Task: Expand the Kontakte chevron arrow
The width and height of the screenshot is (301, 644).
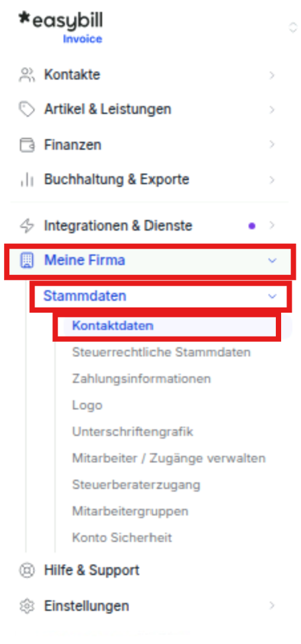Action: click(x=272, y=75)
